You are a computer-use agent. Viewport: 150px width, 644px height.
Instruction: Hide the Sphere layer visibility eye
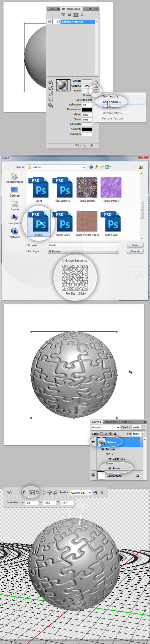93,442
